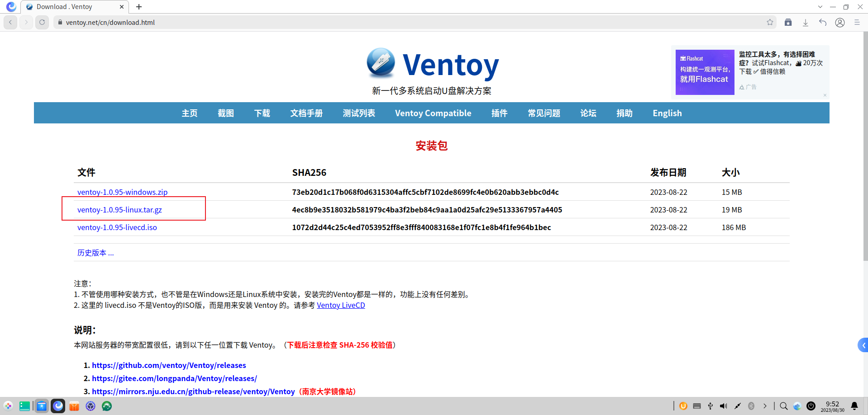Image resolution: width=868 pixels, height=415 pixels.
Task: Open the Ventoy LiveCD link
Action: pos(341,305)
